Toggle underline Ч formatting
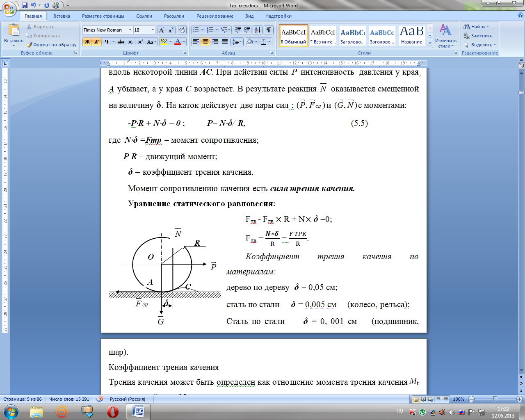The height and width of the screenshot is (420, 525). [x=106, y=42]
